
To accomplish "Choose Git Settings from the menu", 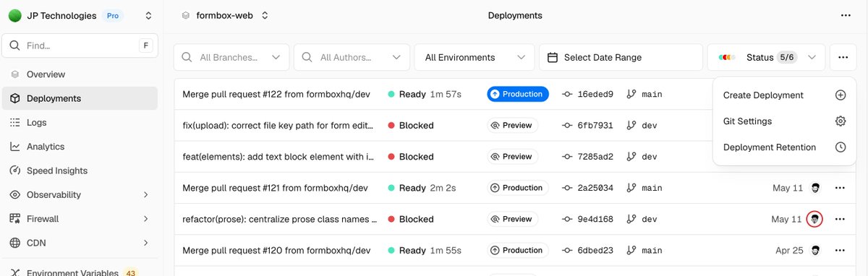I will coord(785,121).
